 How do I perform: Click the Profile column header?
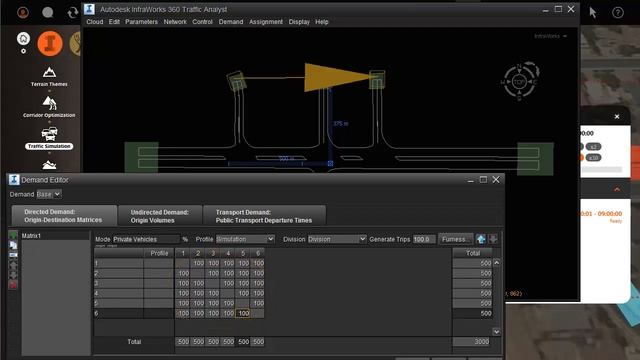[159, 253]
